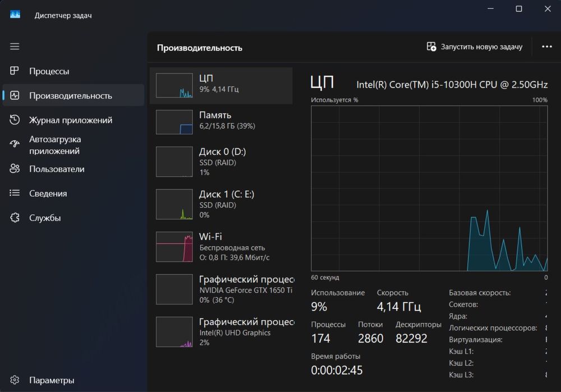Open the Процессы page icon
561x392 pixels.
click(x=15, y=71)
